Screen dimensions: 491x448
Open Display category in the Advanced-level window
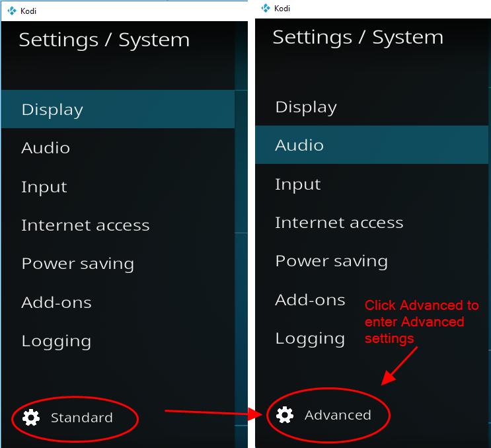click(306, 107)
